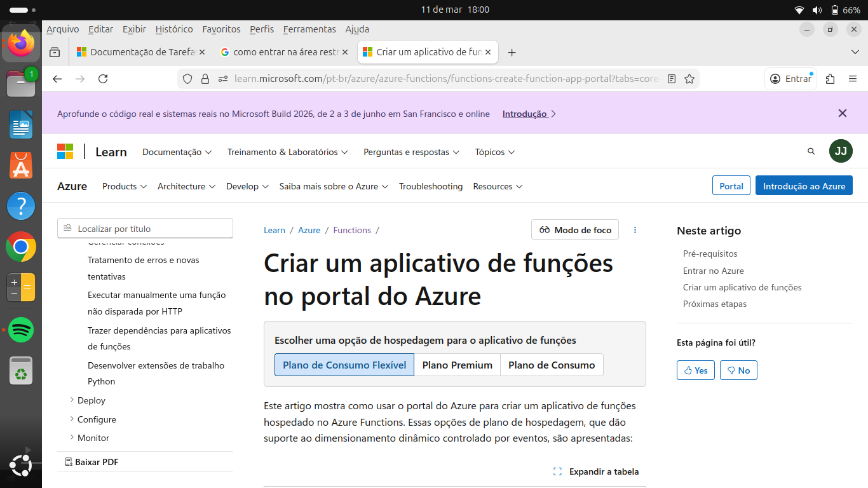The height and width of the screenshot is (488, 868).
Task: Click the Microsoft logo in header
Action: (65, 151)
